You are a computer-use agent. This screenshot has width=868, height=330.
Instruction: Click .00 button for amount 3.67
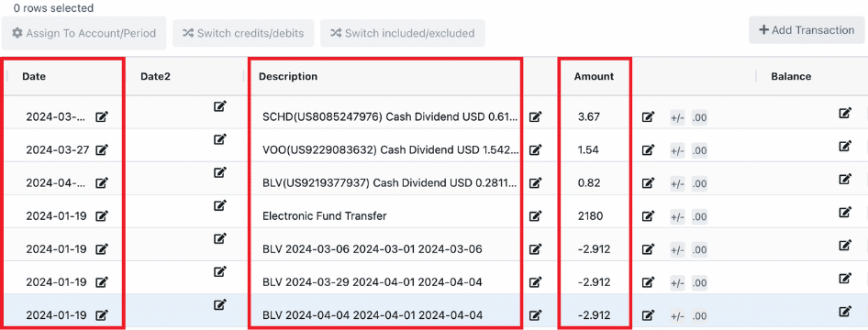coord(699,117)
